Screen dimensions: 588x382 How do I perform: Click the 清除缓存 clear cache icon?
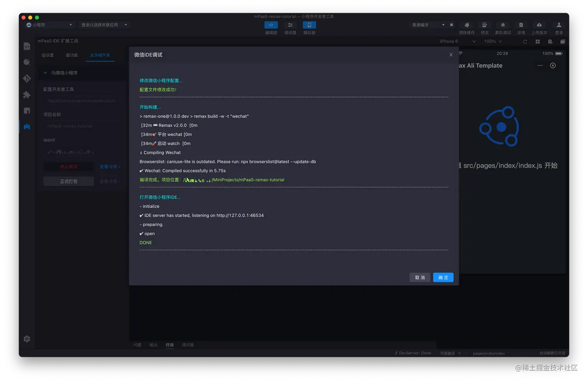[467, 25]
